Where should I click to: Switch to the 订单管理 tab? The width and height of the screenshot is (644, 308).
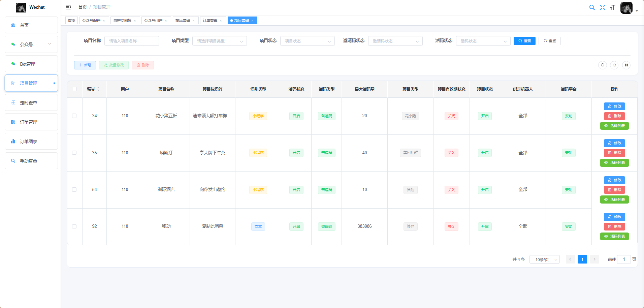coord(210,21)
